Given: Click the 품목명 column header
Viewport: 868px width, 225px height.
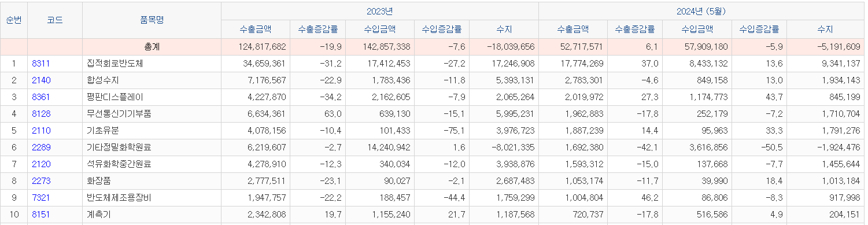Looking at the screenshot, I should point(152,20).
